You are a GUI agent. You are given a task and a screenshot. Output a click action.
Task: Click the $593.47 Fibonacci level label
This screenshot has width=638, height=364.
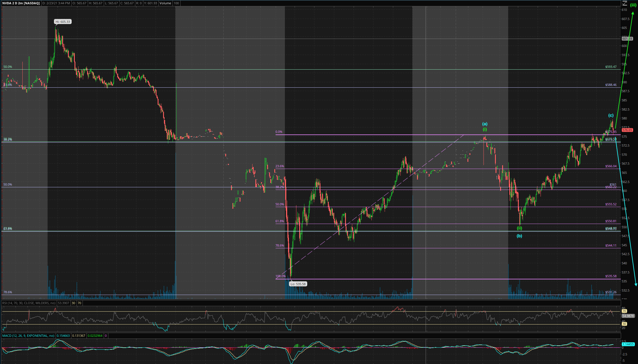611,67
